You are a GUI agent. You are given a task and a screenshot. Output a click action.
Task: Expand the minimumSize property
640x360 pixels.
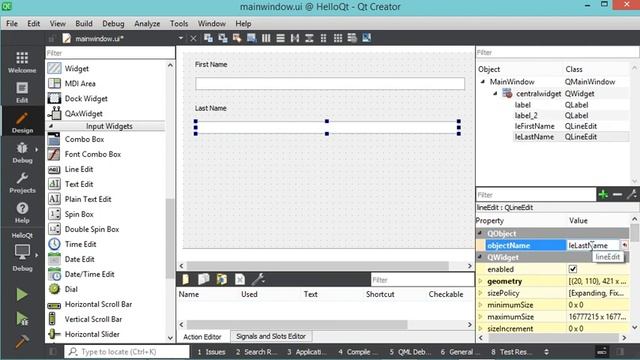480,304
